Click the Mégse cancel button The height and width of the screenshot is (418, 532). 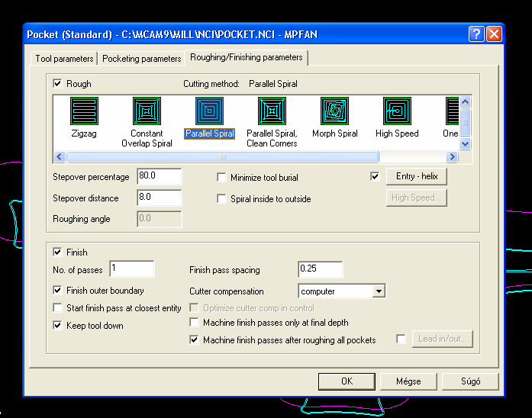[408, 381]
